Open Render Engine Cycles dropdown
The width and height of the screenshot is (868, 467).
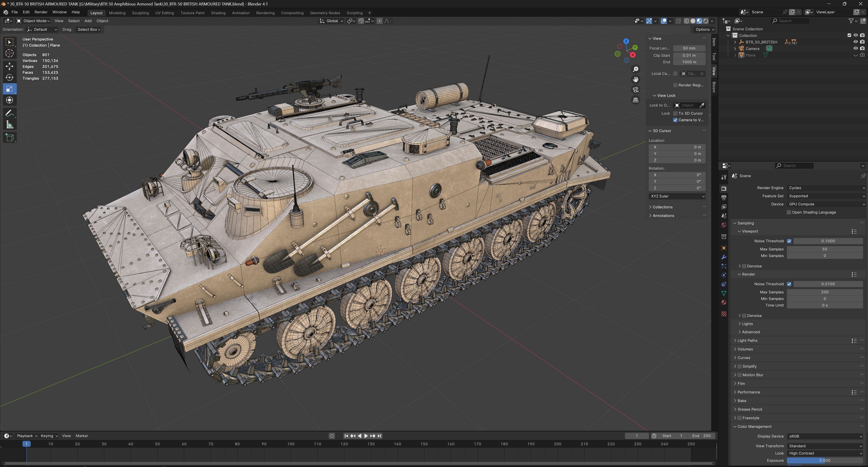[x=826, y=188]
